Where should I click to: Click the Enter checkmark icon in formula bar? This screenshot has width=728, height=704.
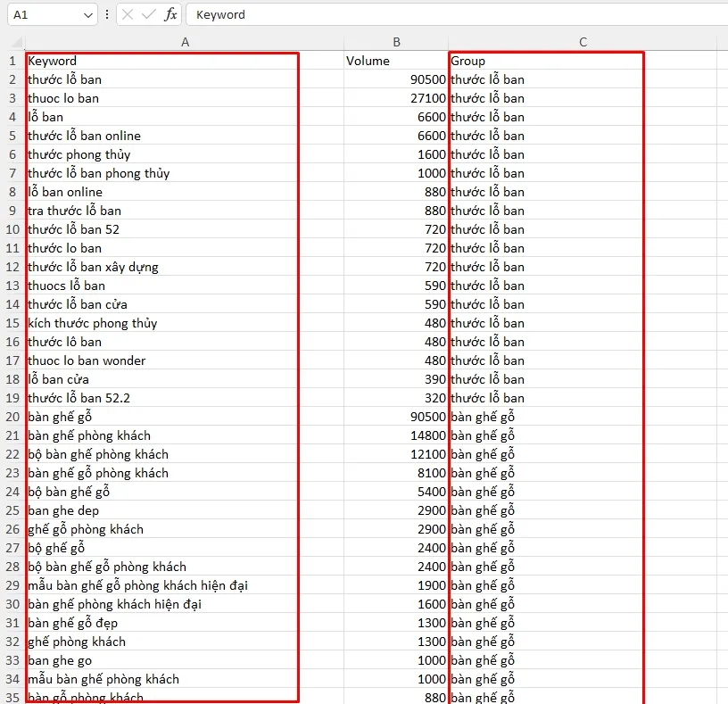pos(149,15)
